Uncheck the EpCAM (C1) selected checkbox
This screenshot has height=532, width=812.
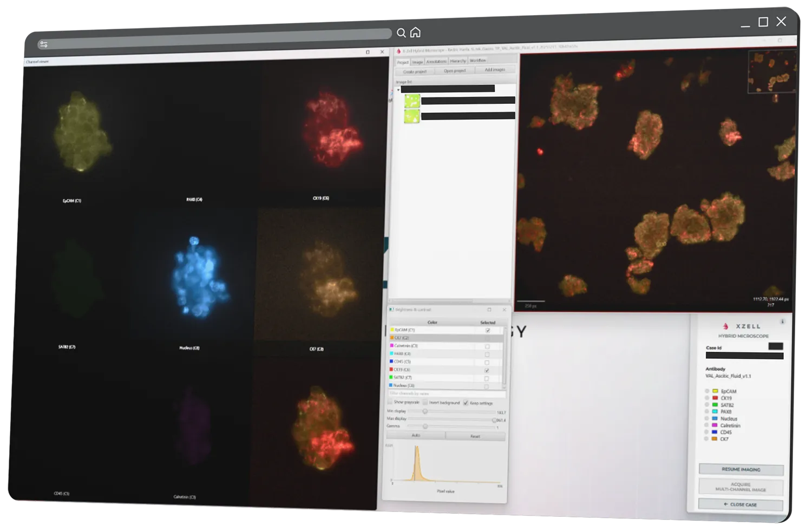point(488,330)
